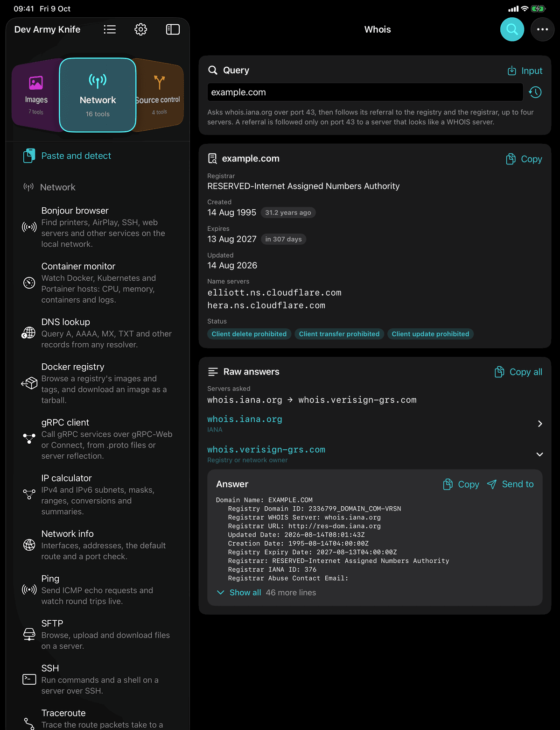
Task: Open settings gear in sidebar header
Action: click(x=141, y=29)
